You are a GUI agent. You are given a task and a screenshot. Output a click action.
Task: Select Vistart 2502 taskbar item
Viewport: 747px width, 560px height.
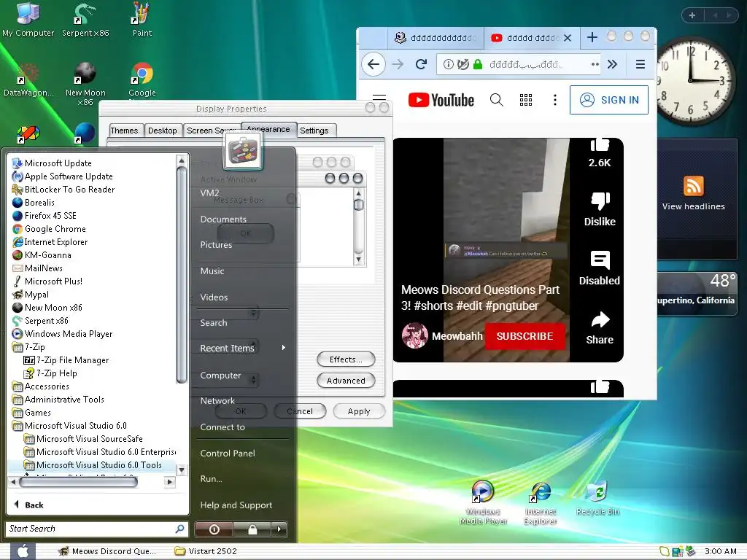point(206,551)
